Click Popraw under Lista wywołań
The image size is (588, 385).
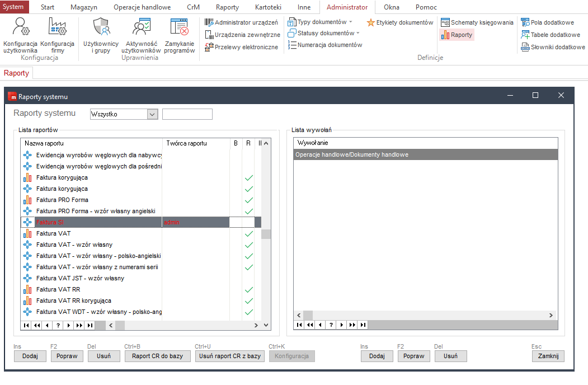(x=413, y=356)
